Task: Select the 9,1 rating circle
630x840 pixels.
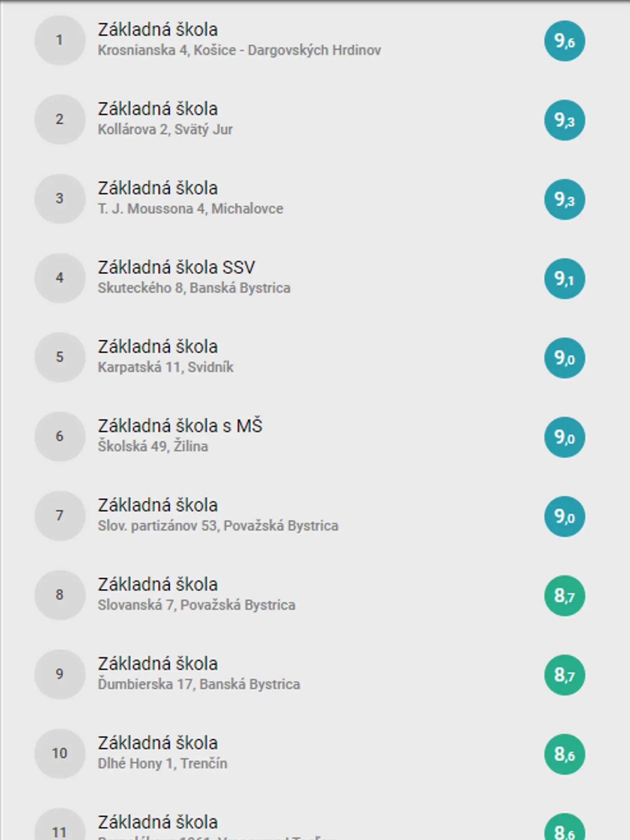Action: pyautogui.click(x=564, y=279)
